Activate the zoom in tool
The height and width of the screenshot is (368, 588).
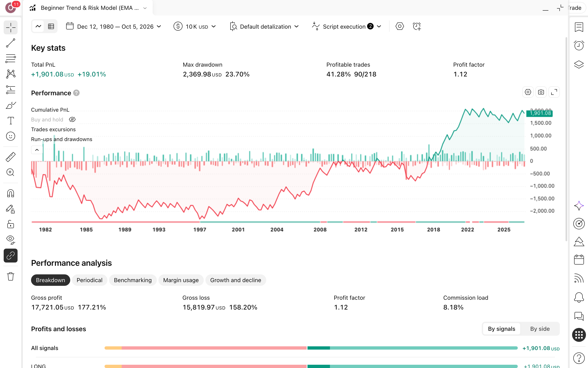click(x=11, y=173)
